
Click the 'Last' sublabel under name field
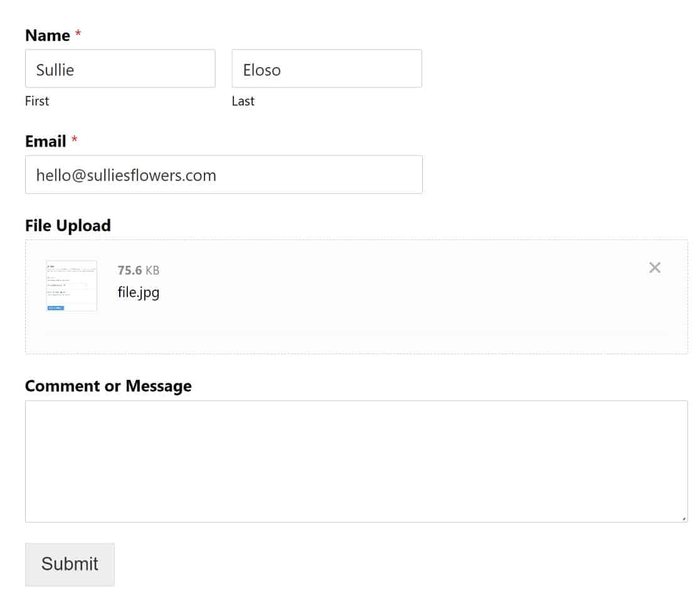[243, 101]
